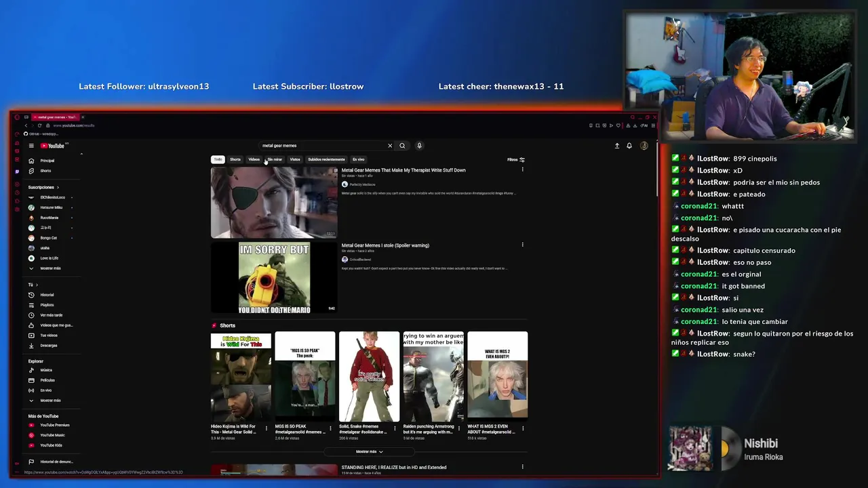Click the YouTube logo
This screenshot has width=868, height=488.
(53, 146)
